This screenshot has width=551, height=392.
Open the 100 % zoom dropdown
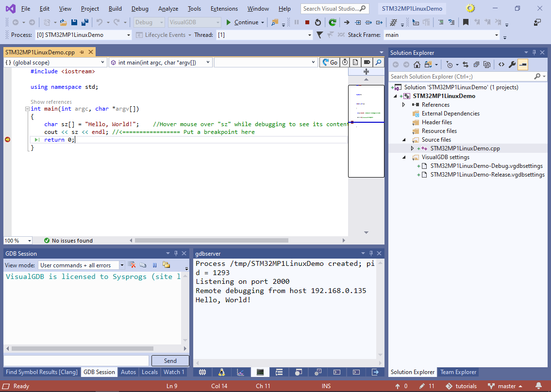click(x=30, y=241)
